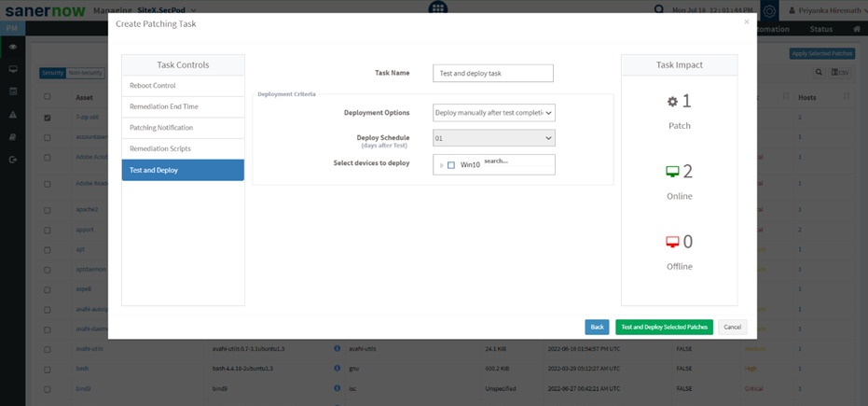This screenshot has height=406, width=868.
Task: Open the Status menu item
Action: click(x=820, y=29)
